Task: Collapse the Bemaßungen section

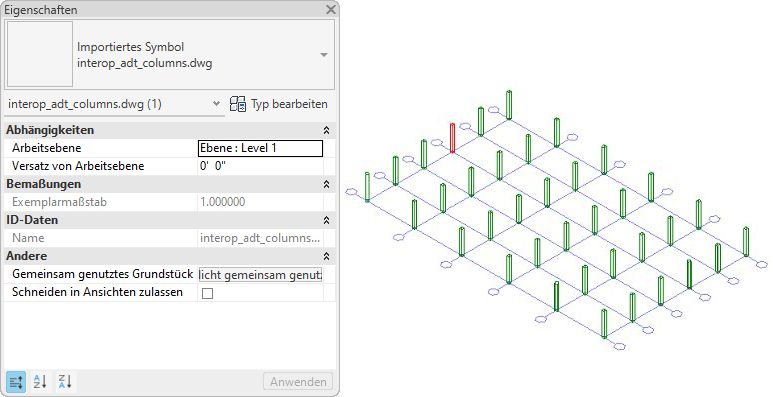Action: tap(326, 184)
